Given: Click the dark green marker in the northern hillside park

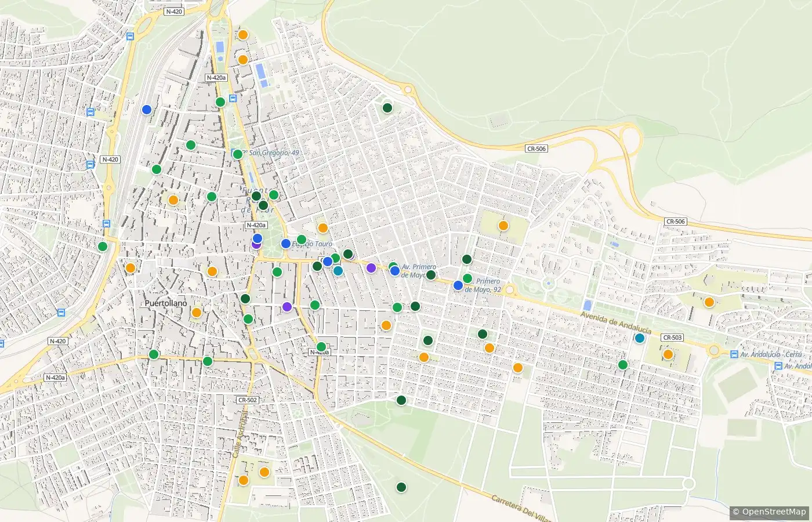Looking at the screenshot, I should point(387,108).
